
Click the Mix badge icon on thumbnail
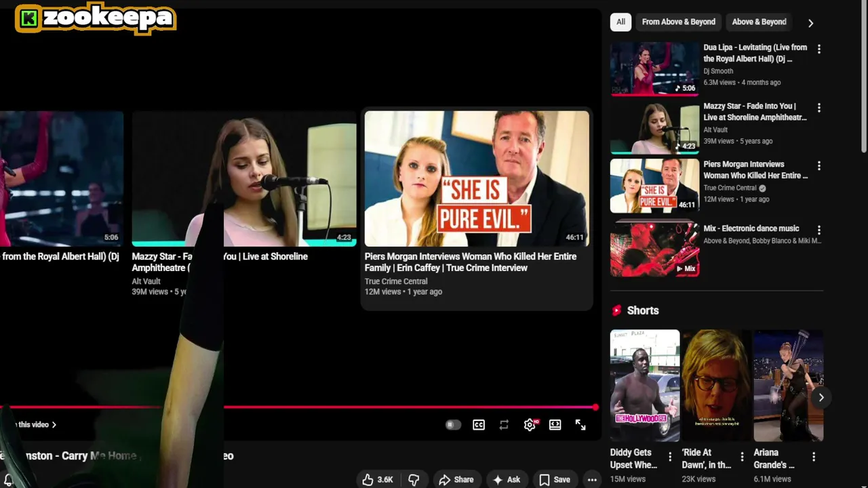click(x=686, y=268)
